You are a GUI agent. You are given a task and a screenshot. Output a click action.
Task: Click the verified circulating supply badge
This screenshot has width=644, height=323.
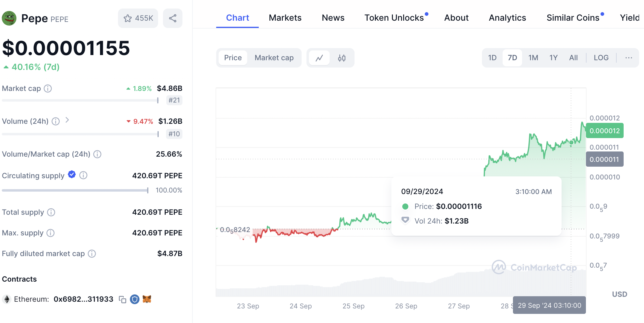coord(72,174)
